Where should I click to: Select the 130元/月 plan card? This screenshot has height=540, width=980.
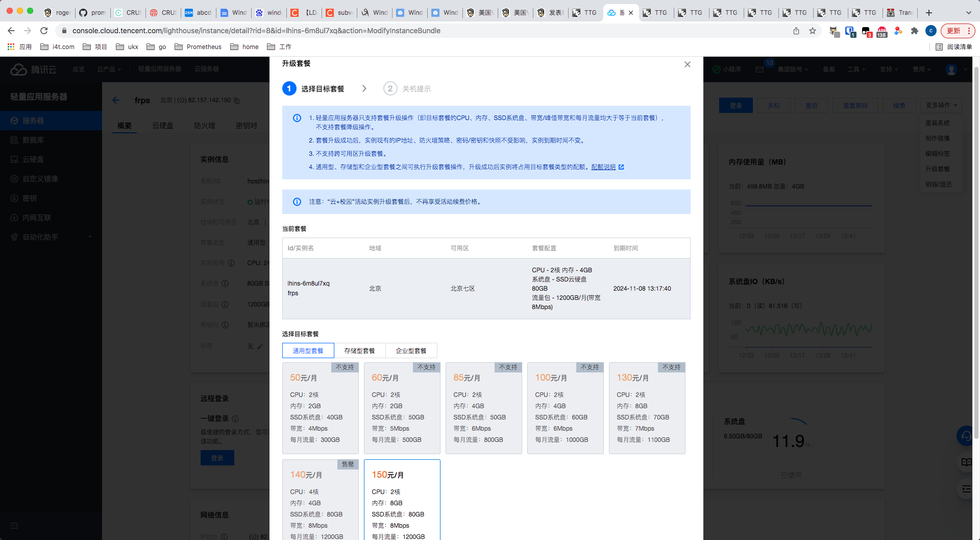pos(647,408)
